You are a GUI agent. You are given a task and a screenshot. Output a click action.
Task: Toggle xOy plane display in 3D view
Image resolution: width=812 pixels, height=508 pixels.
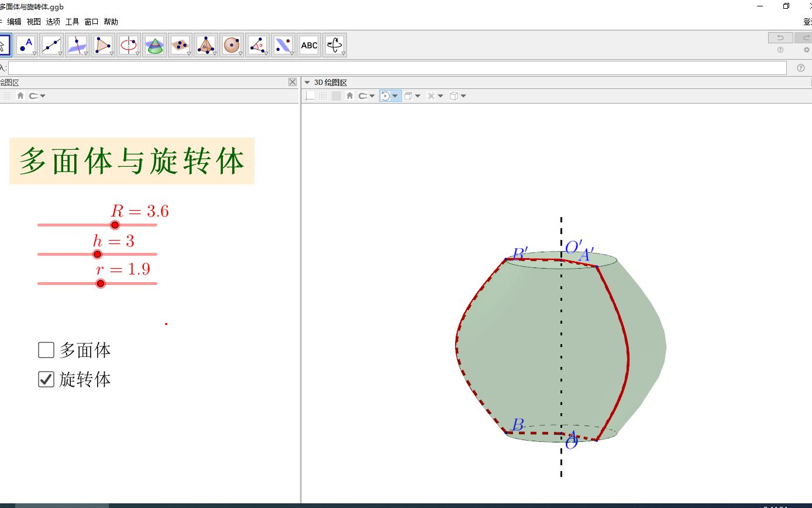(x=336, y=96)
